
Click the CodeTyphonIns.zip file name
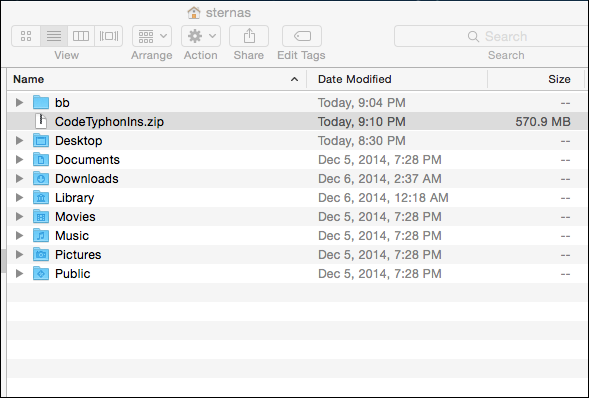109,122
